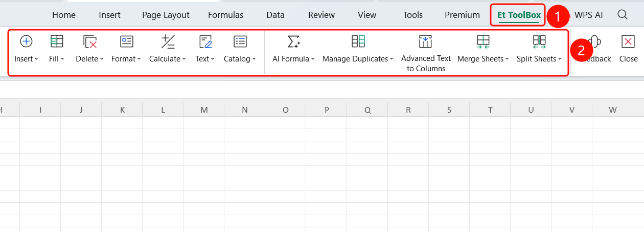Click the Close toolbox X icon
This screenshot has height=232, width=644.
628,41
